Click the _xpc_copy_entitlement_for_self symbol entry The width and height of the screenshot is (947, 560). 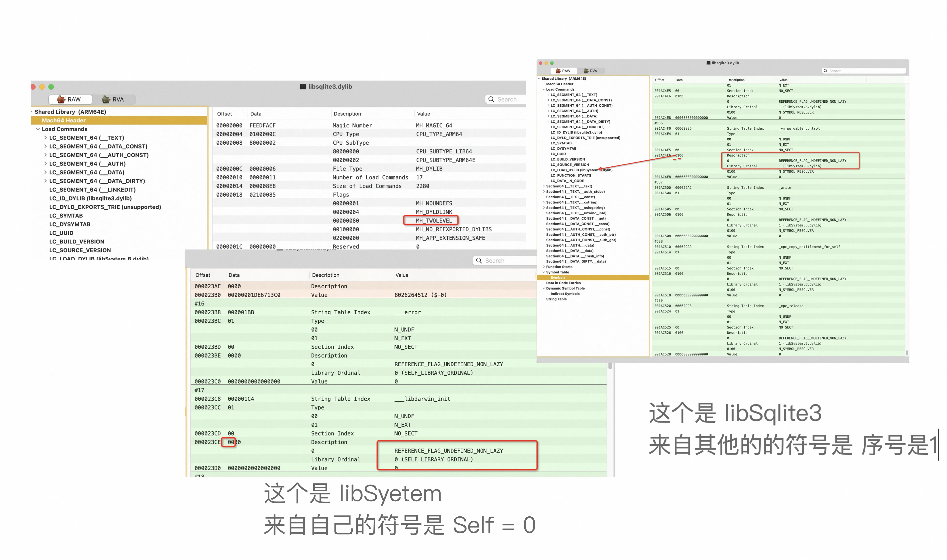pyautogui.click(x=809, y=247)
